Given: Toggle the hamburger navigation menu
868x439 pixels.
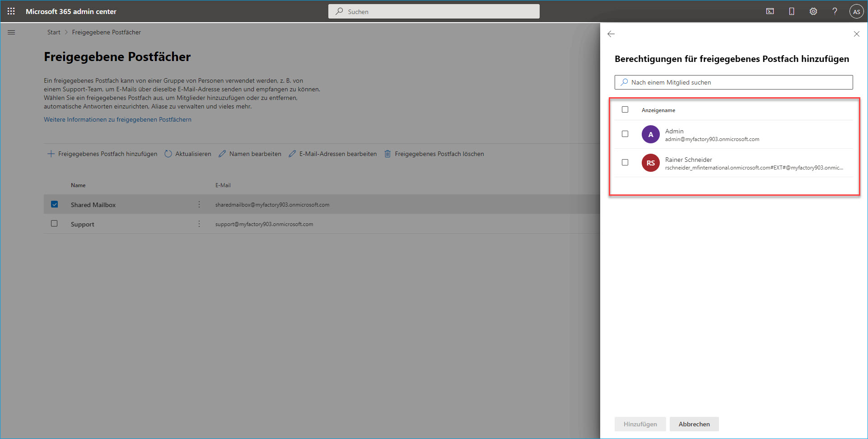Looking at the screenshot, I should (11, 33).
